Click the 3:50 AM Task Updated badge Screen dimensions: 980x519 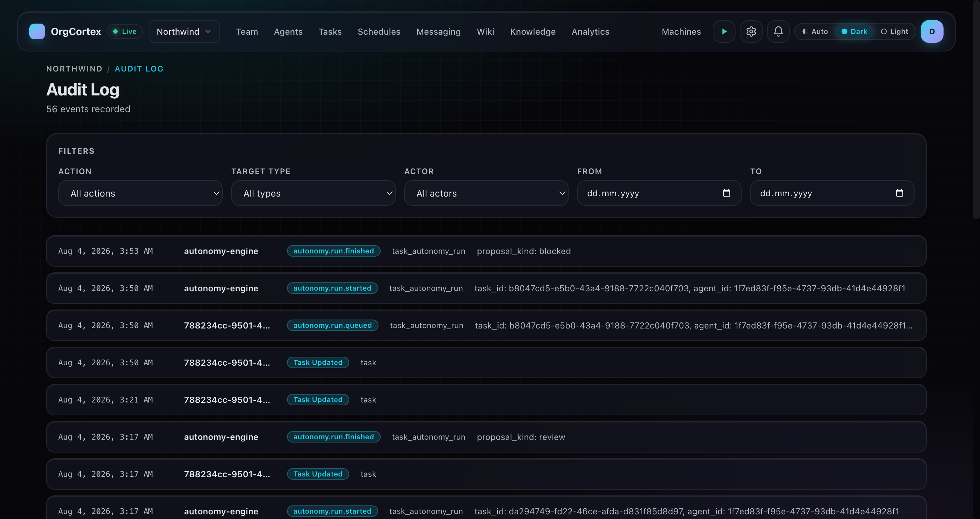point(318,362)
